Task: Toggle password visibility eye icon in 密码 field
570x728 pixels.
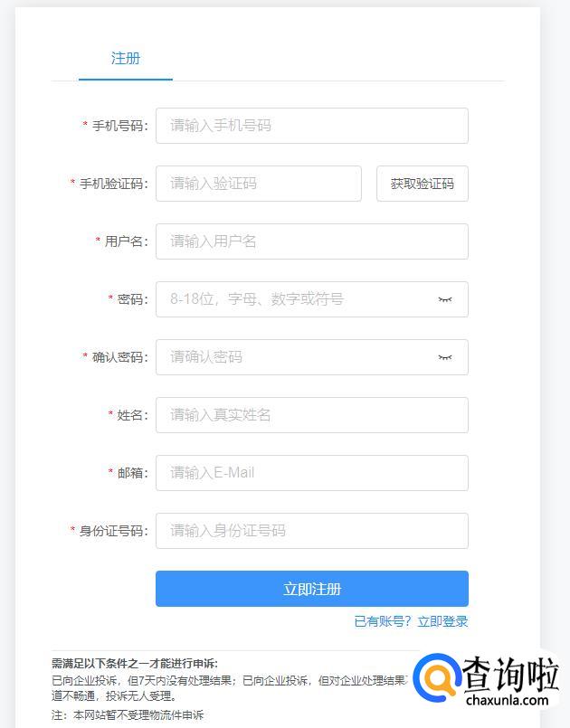Action: coord(444,299)
